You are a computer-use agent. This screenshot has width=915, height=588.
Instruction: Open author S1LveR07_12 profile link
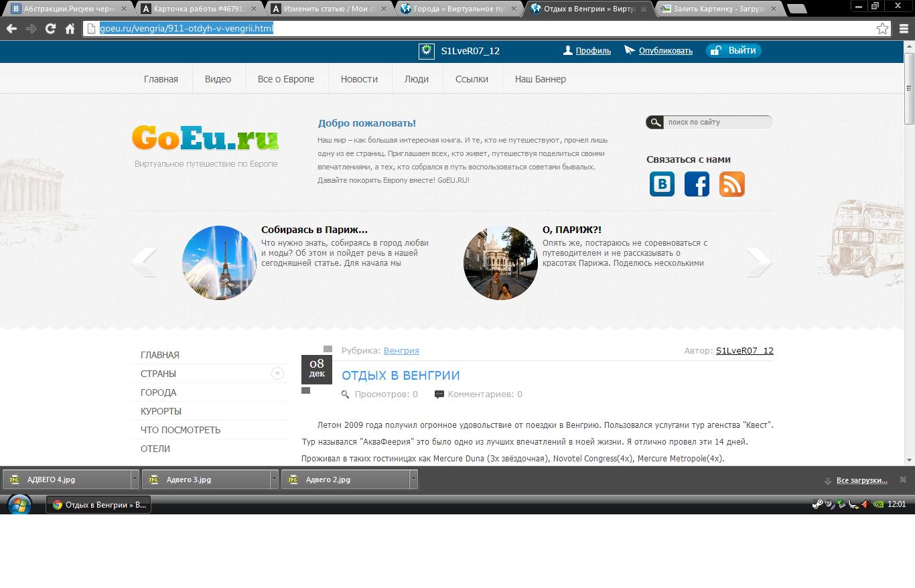click(744, 351)
